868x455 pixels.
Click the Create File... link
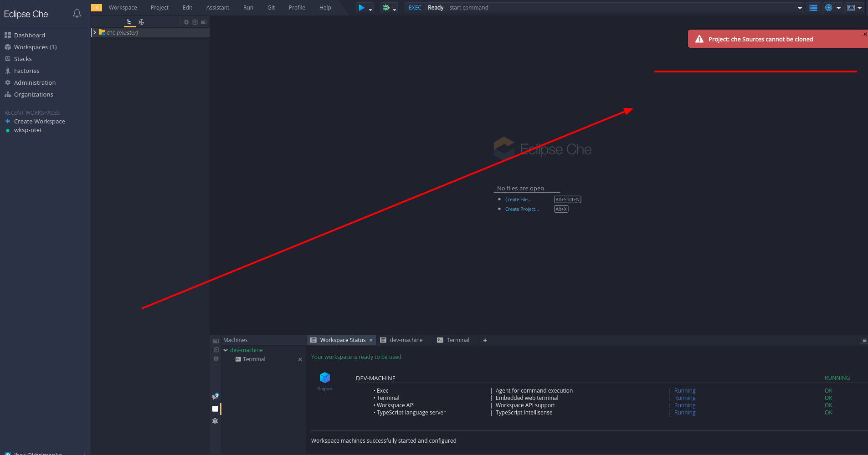tap(518, 199)
